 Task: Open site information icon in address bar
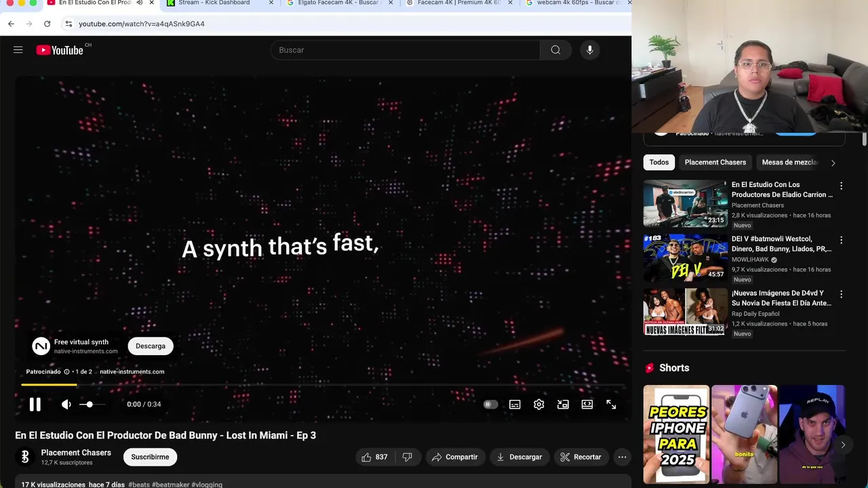[x=68, y=24]
